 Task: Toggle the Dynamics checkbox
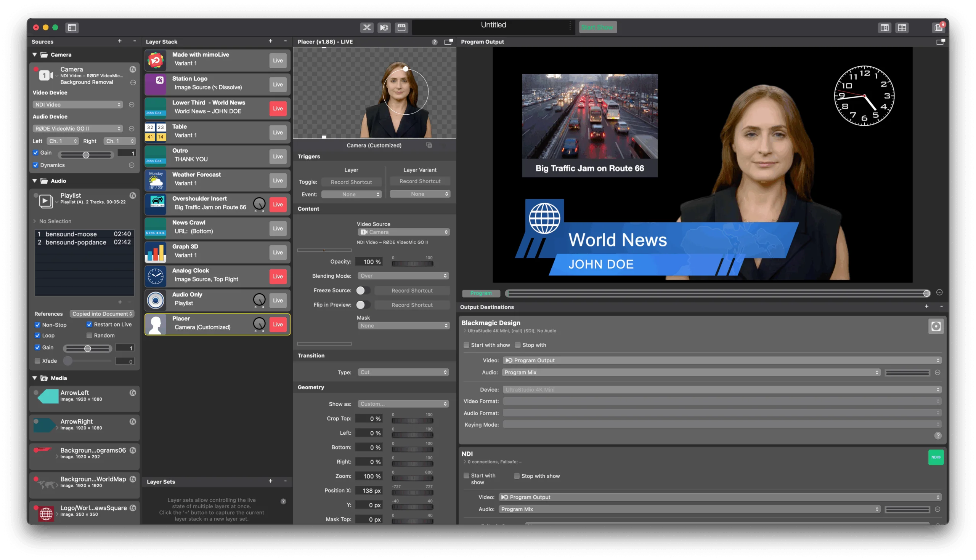coord(36,165)
